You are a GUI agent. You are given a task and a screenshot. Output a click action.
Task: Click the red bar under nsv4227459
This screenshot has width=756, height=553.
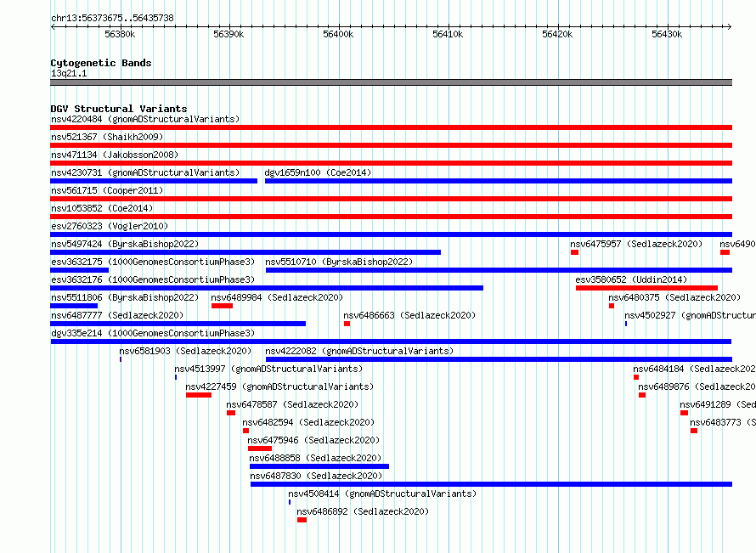(x=199, y=395)
